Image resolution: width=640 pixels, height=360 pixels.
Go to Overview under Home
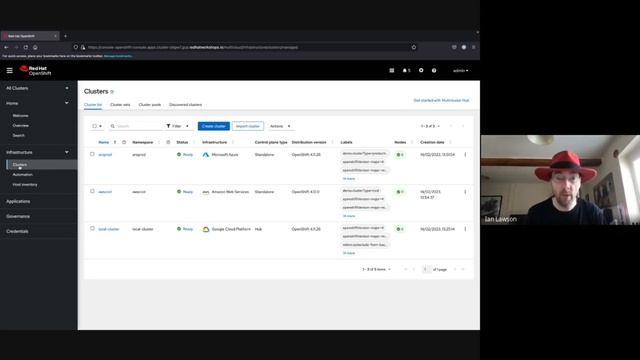(x=20, y=126)
